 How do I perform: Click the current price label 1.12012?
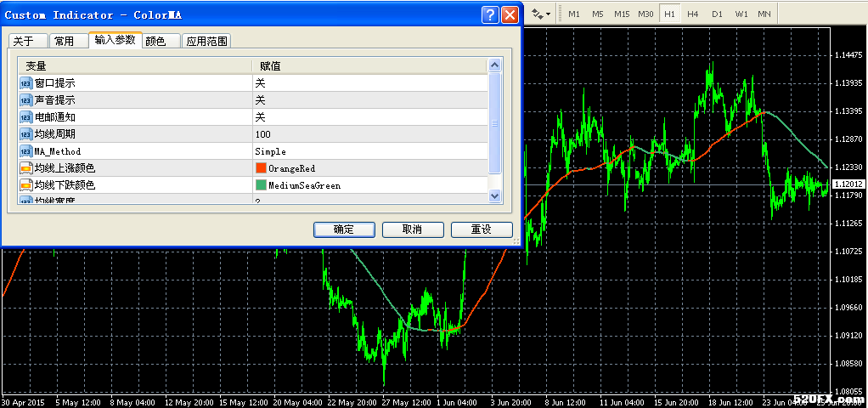(848, 184)
